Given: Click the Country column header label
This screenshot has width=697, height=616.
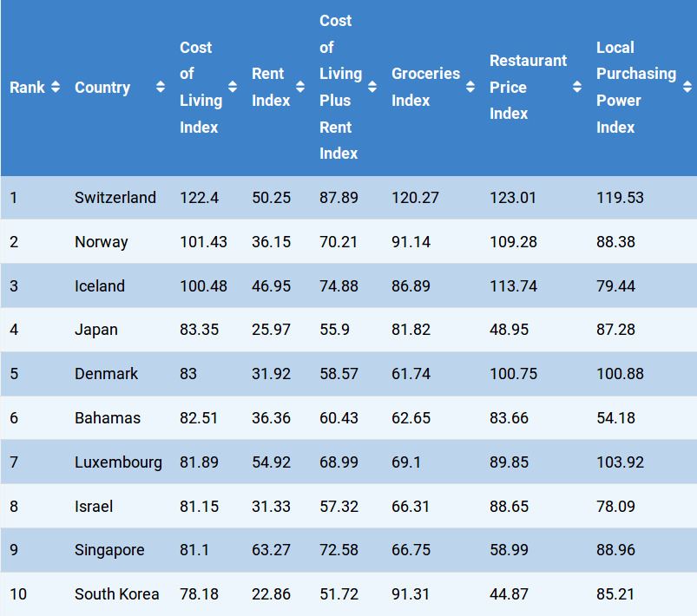Looking at the screenshot, I should click(x=102, y=88).
